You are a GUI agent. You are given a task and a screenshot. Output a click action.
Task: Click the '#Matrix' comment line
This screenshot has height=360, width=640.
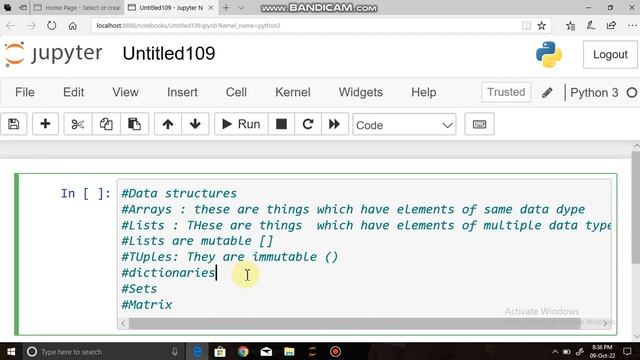(x=147, y=304)
